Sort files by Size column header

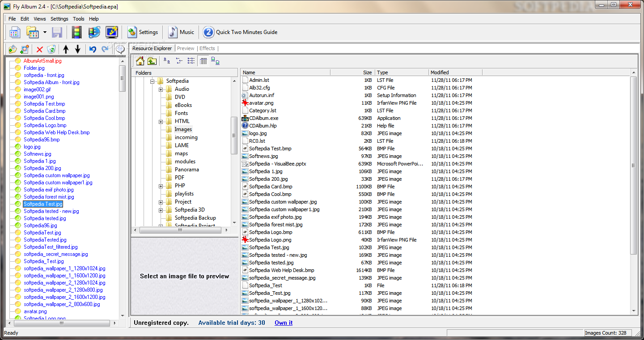coord(353,72)
